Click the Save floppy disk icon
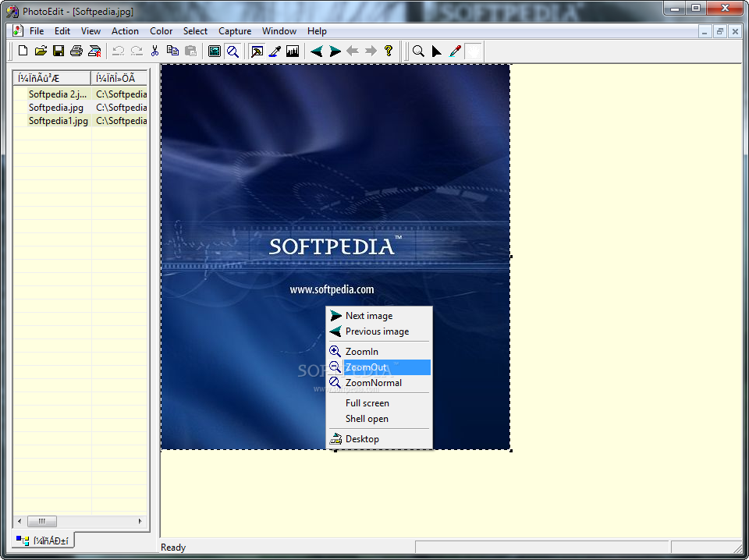Image resolution: width=749 pixels, height=560 pixels. [59, 51]
